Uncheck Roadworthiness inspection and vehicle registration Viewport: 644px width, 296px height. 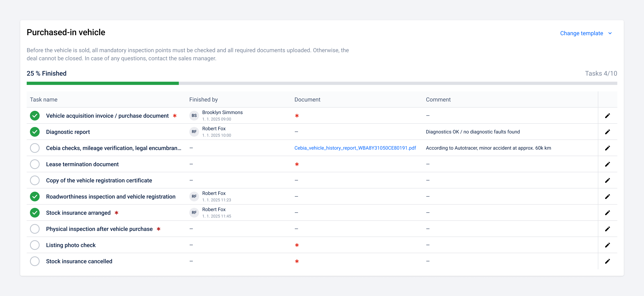click(x=35, y=197)
